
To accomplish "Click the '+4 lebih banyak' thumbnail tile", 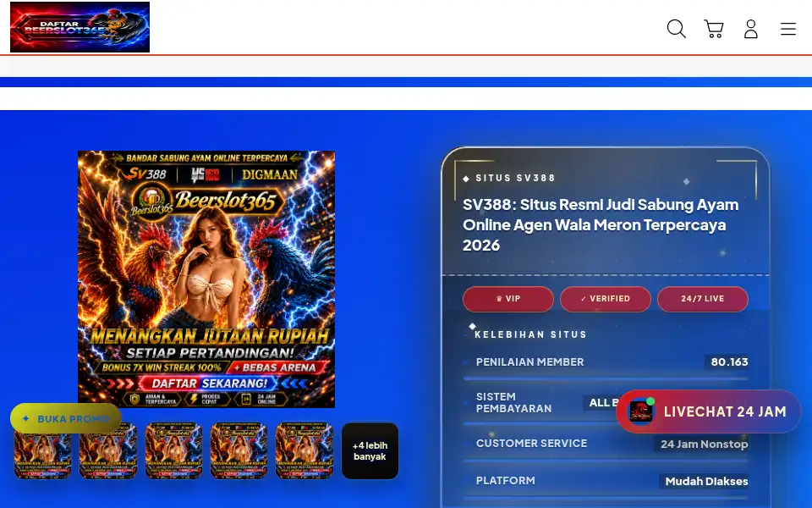I will [x=370, y=451].
